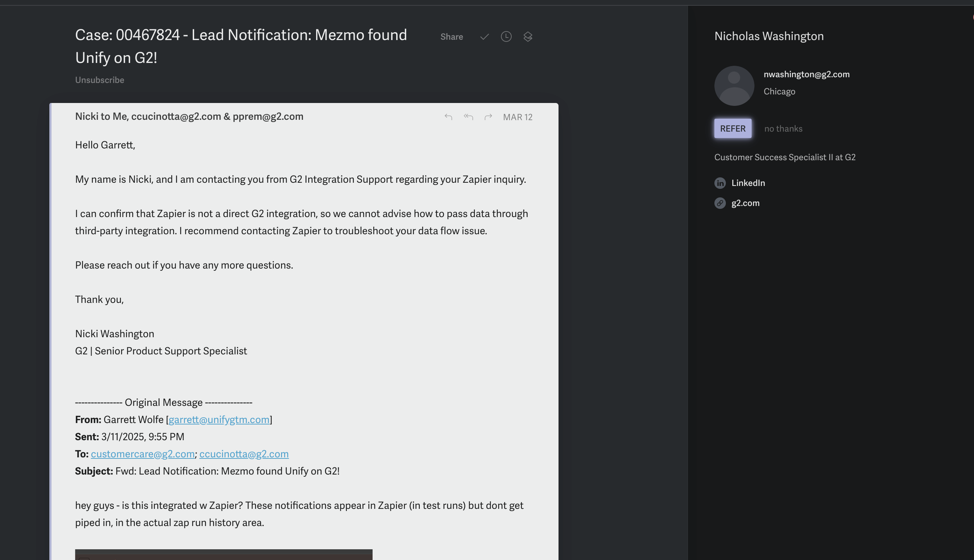The image size is (974, 560).
Task: Click Nicholas Washington's avatar picture
Action: click(734, 86)
